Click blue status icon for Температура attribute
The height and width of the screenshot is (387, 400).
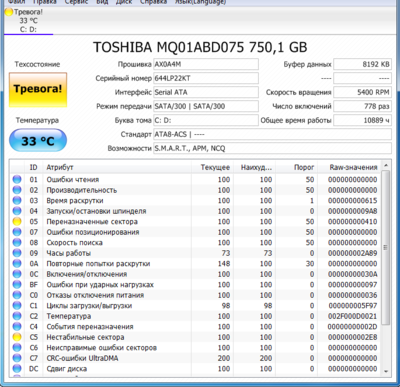pyautogui.click(x=17, y=316)
